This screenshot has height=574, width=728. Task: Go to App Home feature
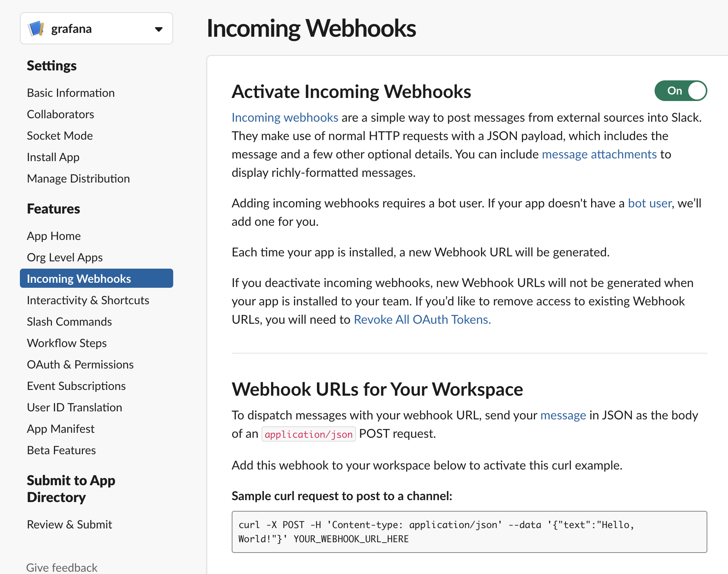(54, 236)
